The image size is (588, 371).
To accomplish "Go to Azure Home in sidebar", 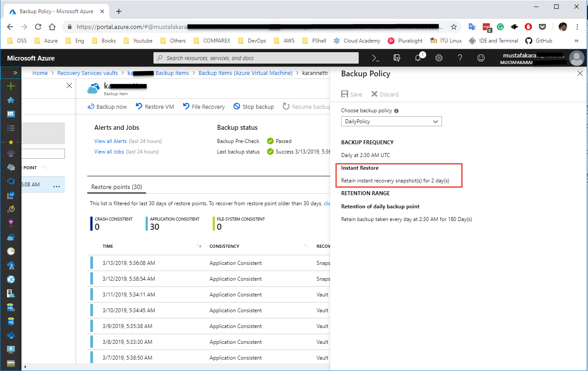I will point(11,100).
